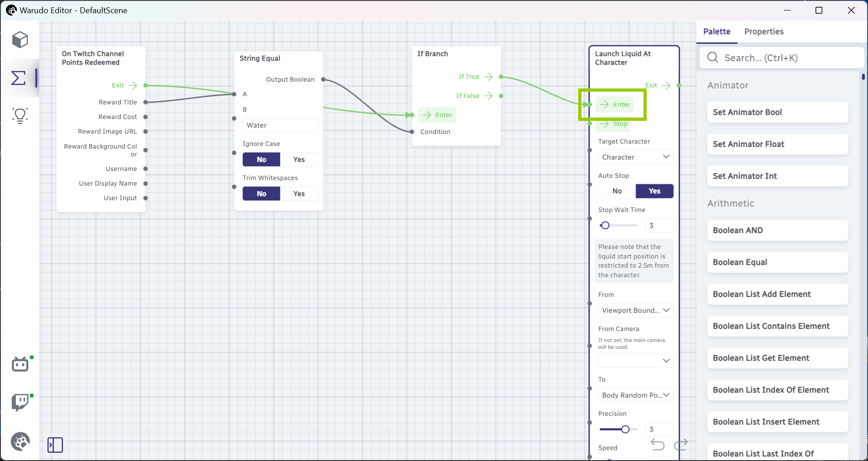Click Enter flow port on Launch Liquid node
This screenshot has height=461, width=868.
pyautogui.click(x=615, y=104)
